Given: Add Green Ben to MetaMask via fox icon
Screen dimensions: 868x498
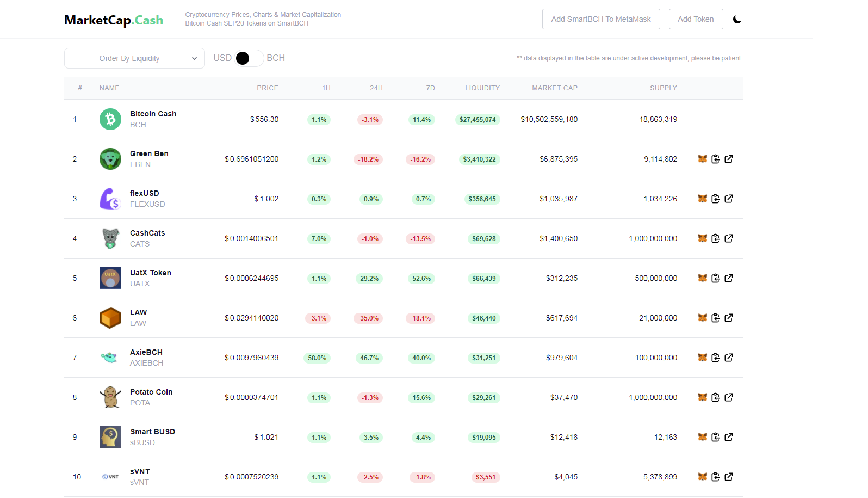Looking at the screenshot, I should point(703,159).
